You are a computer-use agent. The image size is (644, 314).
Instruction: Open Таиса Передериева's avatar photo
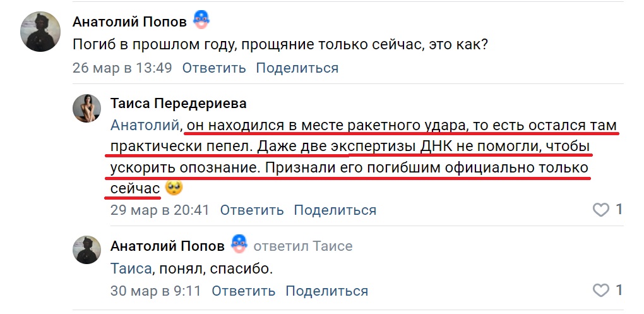[88, 108]
